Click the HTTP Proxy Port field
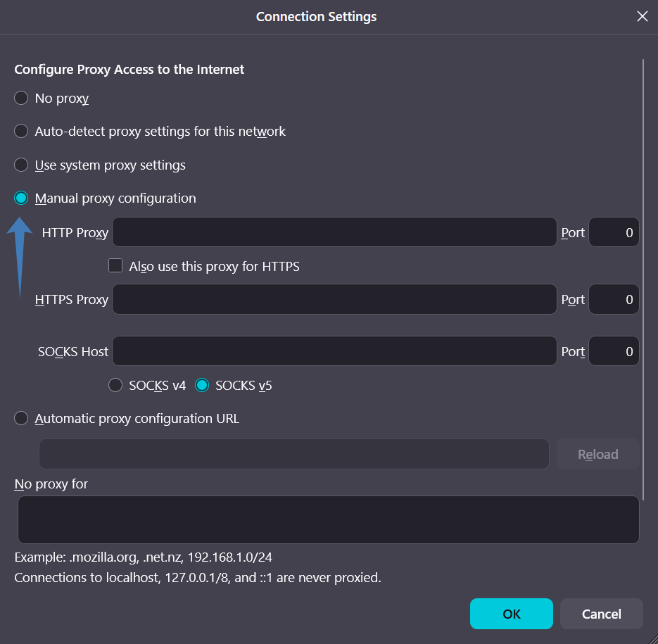The image size is (658, 644). click(613, 232)
